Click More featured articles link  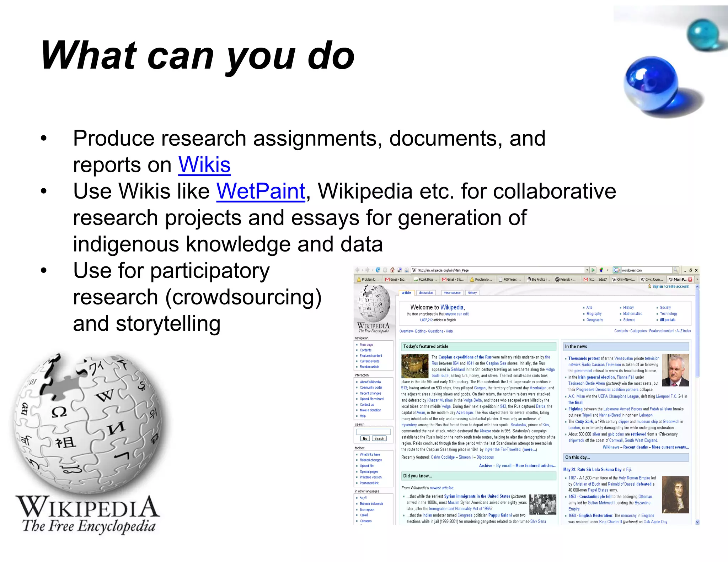[536, 465]
